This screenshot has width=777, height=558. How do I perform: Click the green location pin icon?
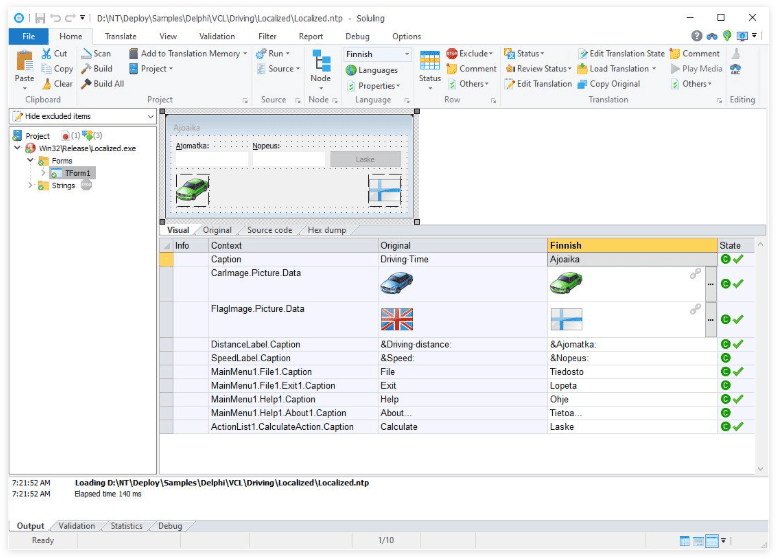pyautogui.click(x=727, y=36)
